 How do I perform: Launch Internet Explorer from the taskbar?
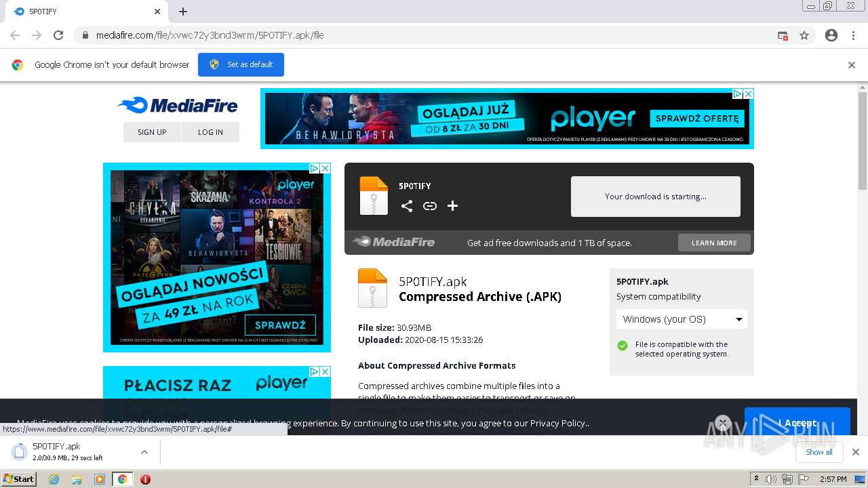tap(54, 479)
